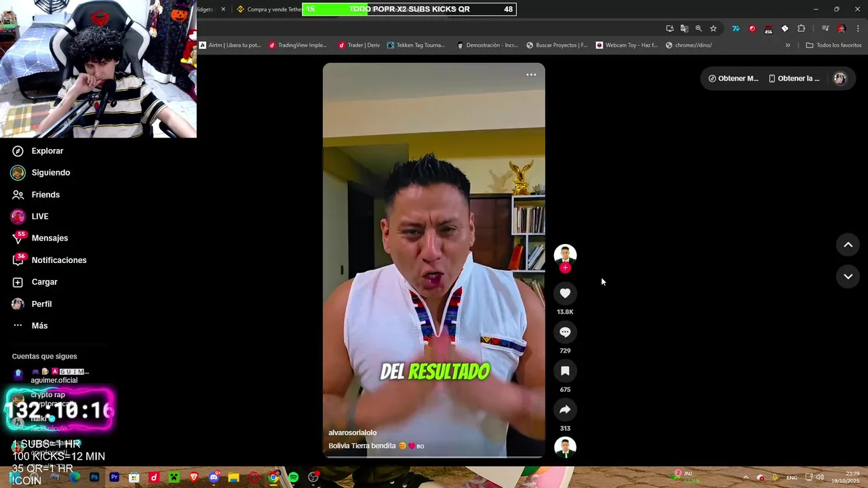Open alvarosorialolo username link
868x488 pixels.
[x=353, y=432]
